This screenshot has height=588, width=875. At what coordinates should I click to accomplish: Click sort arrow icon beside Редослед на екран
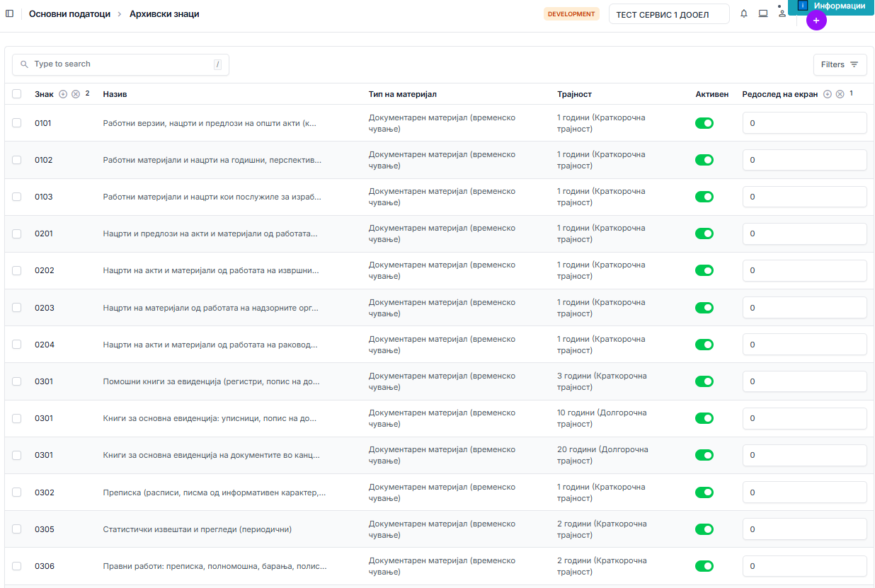pyautogui.click(x=828, y=94)
